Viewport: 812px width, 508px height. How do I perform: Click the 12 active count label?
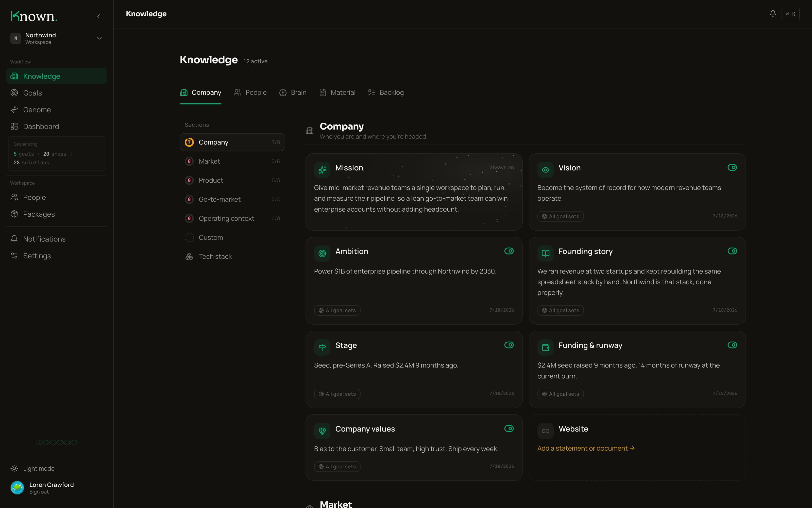tap(255, 61)
